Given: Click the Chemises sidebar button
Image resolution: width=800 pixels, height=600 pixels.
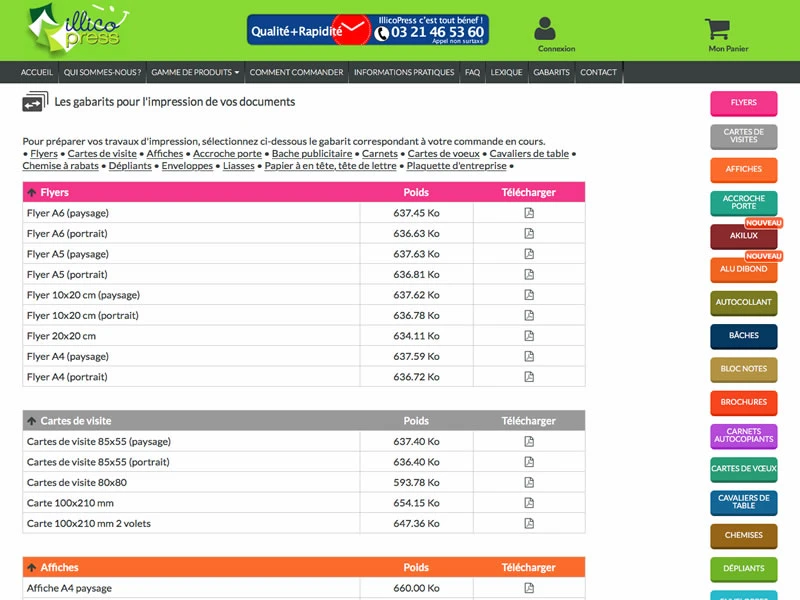Looking at the screenshot, I should [x=744, y=536].
